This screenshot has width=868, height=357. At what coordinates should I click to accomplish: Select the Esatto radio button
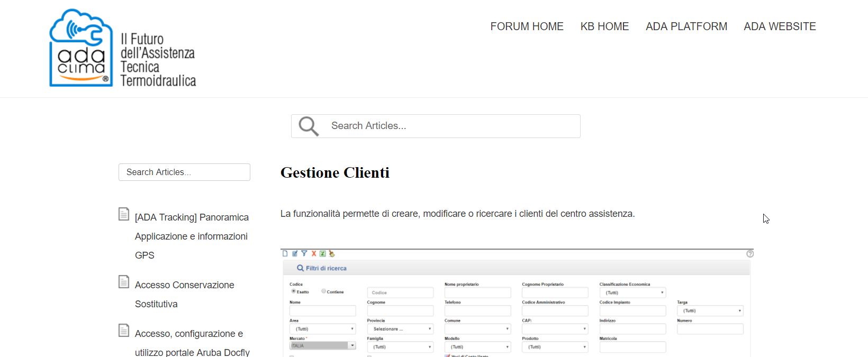point(293,291)
